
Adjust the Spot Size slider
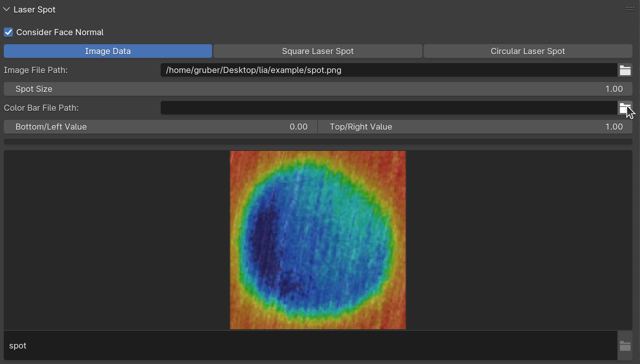coord(318,89)
